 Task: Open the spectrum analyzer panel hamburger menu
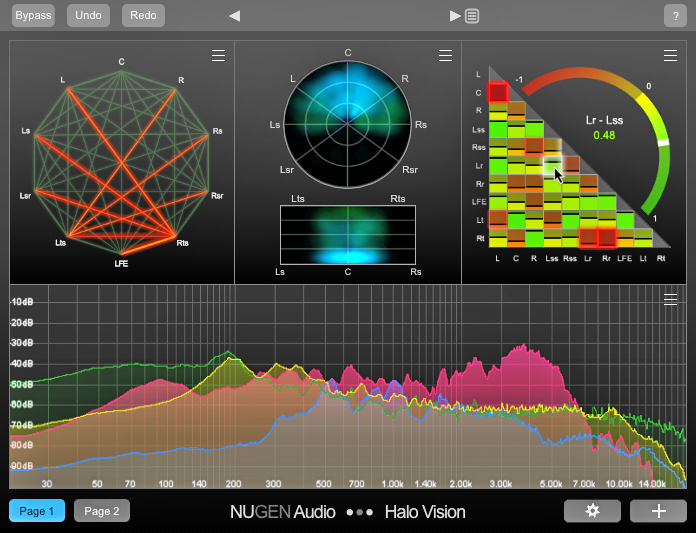pos(671,299)
